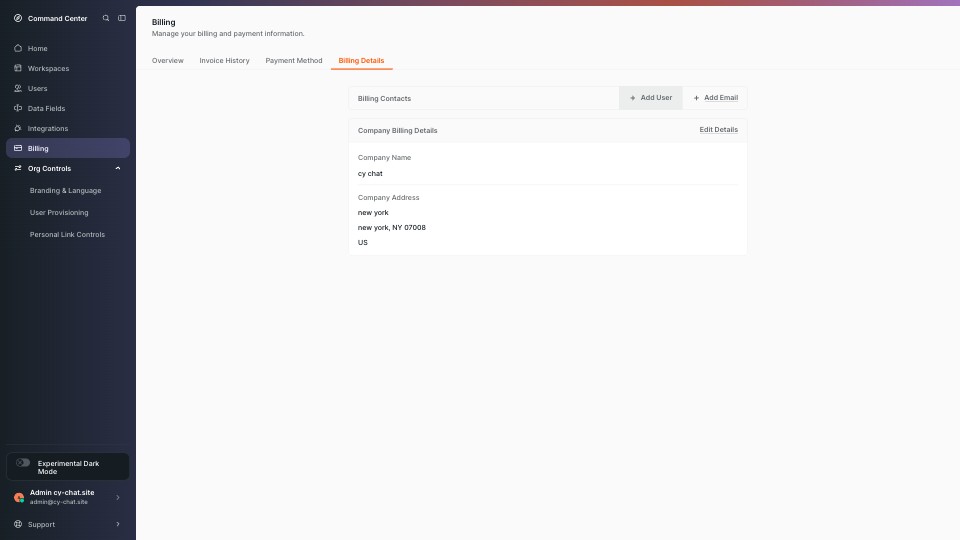This screenshot has height=540, width=960.
Task: Collapse sidebar with the panel icon
Action: click(122, 18)
